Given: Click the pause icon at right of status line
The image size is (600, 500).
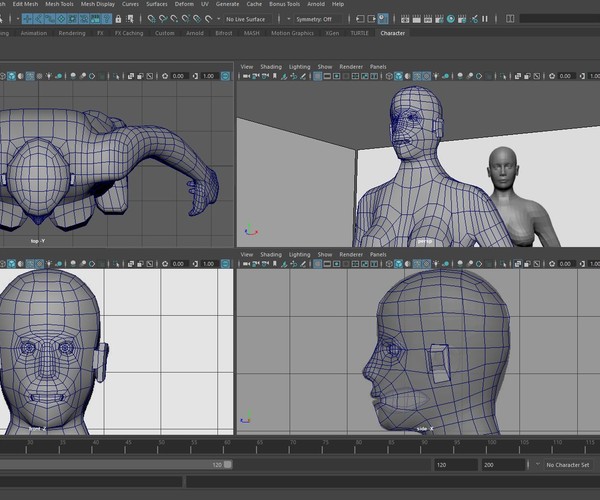Looking at the screenshot, I should coord(487,18).
